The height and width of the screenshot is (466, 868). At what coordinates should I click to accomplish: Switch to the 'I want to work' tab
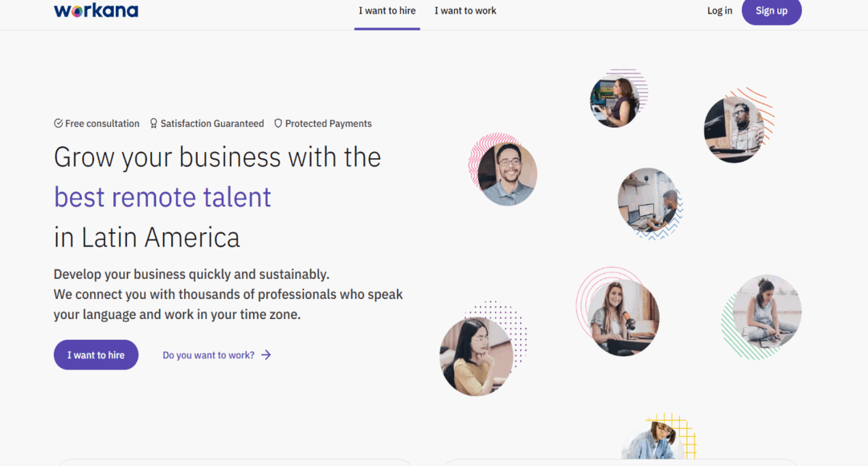tap(465, 10)
